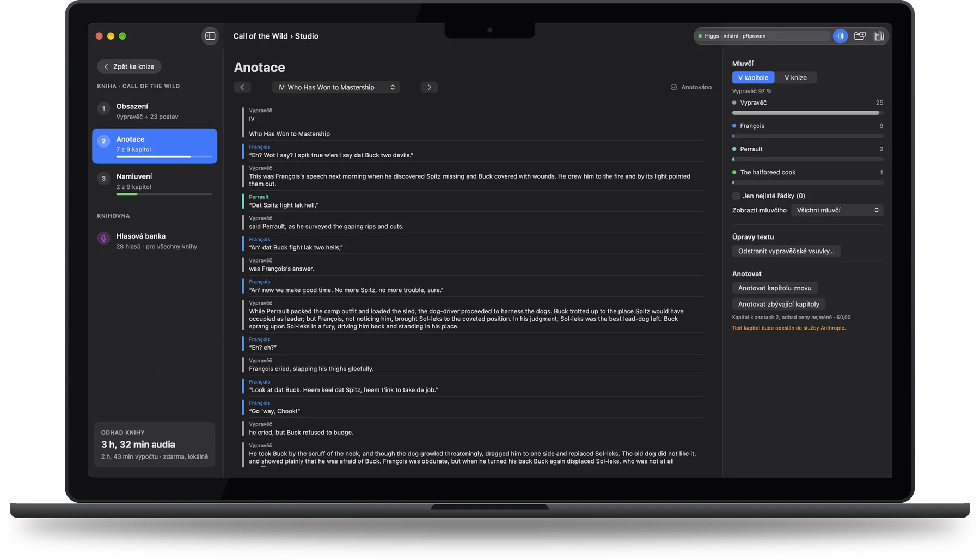This screenshot has width=980, height=560.
Task: Click line “Go ’way, Chook!”
Action: coord(274,411)
